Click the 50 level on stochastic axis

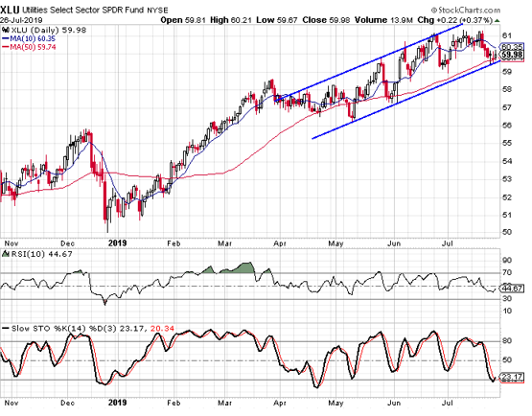click(507, 360)
